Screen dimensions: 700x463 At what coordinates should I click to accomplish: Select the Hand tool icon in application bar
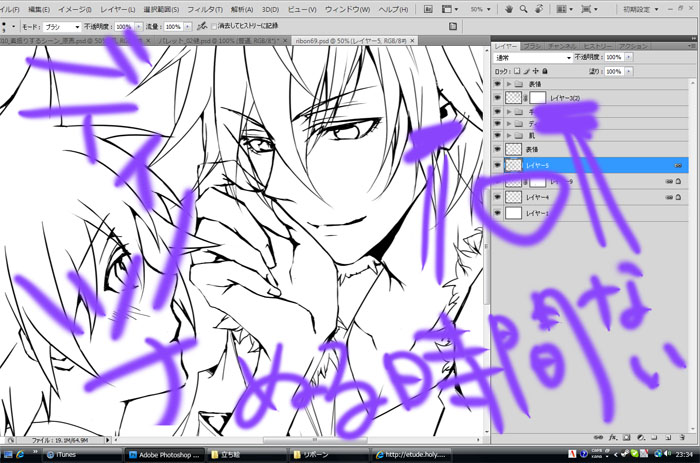[x=508, y=9]
